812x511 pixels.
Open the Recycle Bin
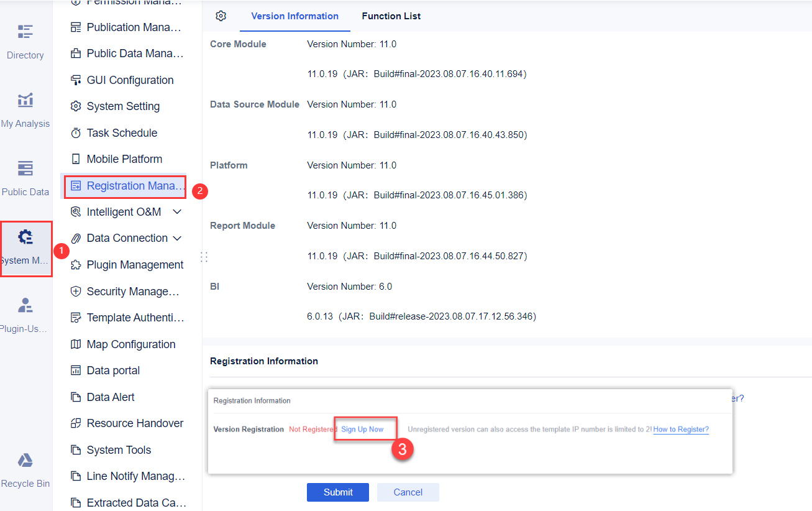click(x=25, y=468)
